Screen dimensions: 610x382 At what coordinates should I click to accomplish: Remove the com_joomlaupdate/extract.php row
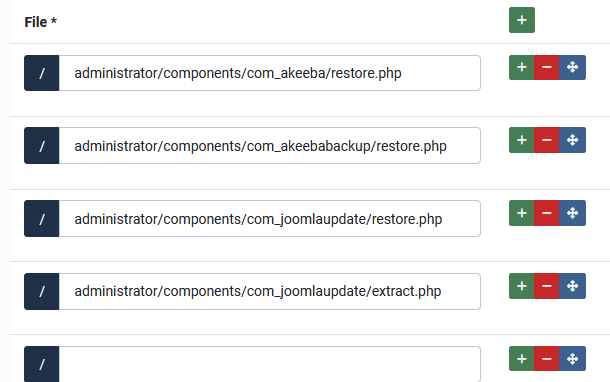pos(547,286)
